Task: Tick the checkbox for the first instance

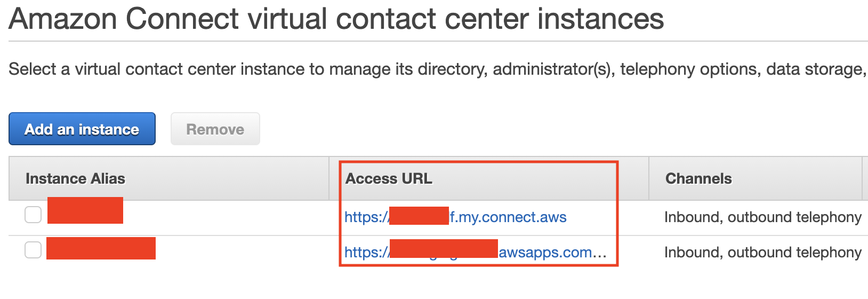Action: point(33,215)
